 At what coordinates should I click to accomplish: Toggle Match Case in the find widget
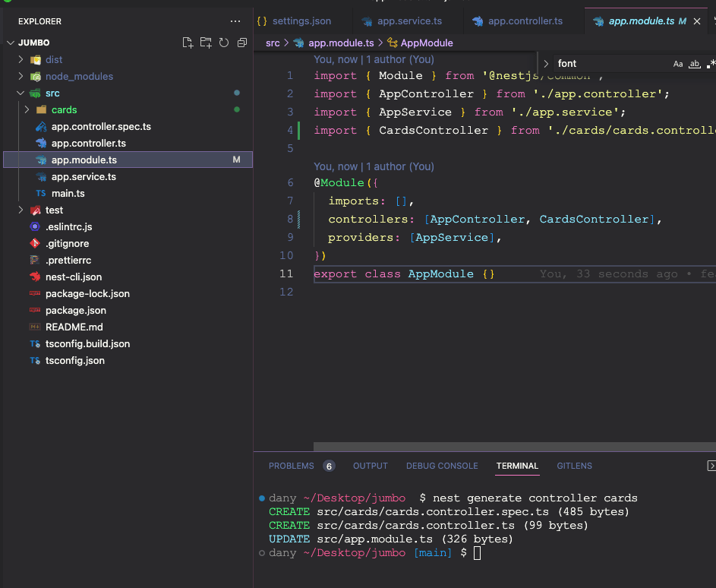pos(678,64)
